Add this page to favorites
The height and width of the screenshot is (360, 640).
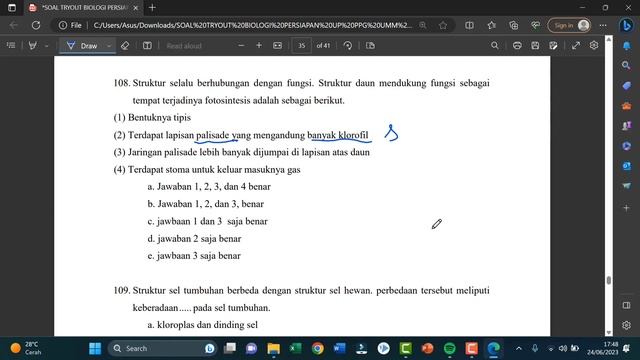(443, 25)
